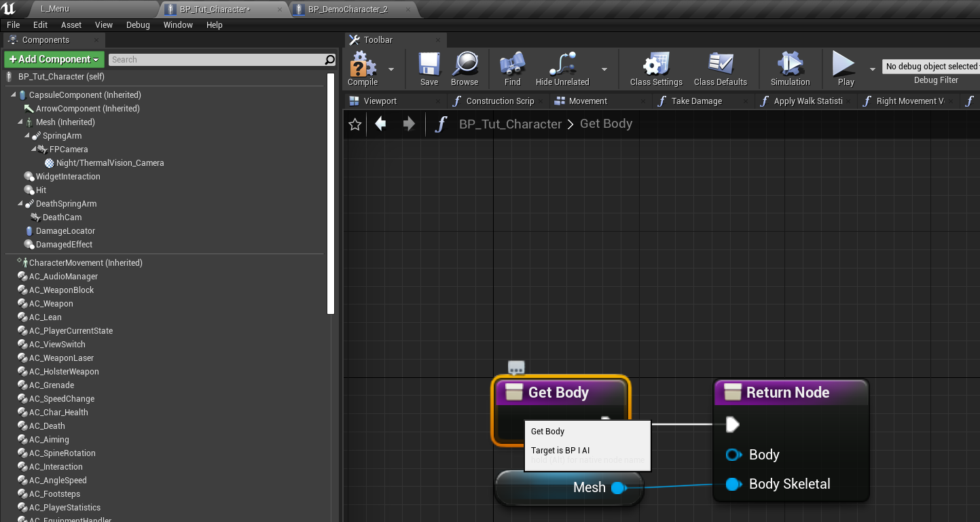Click the favorite star icon in breadcrumb bar
Screen dimensions: 980x522
click(355, 124)
